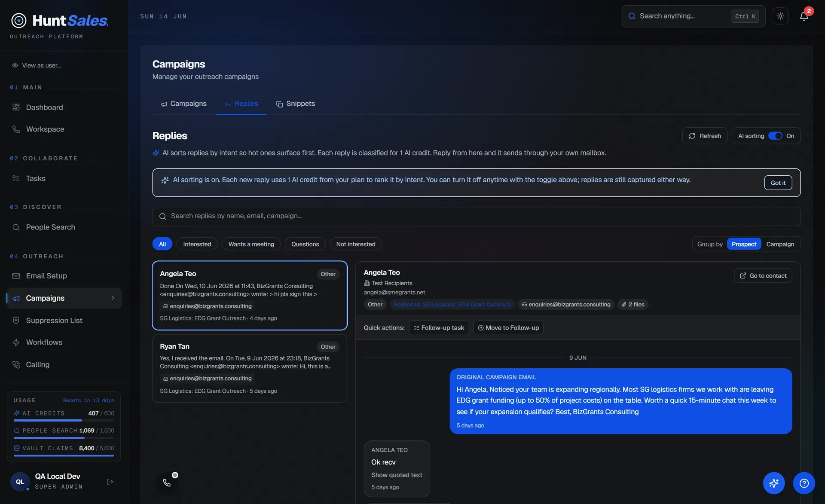The height and width of the screenshot is (504, 825).
Task: Click the Suppression List shield icon
Action: tap(16, 321)
